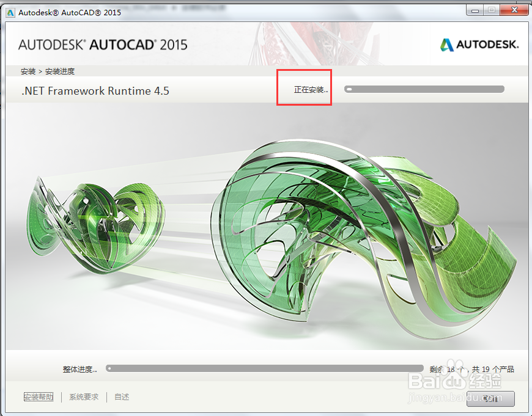Open the 自述 readme link
The image size is (532, 416).
pos(121,396)
